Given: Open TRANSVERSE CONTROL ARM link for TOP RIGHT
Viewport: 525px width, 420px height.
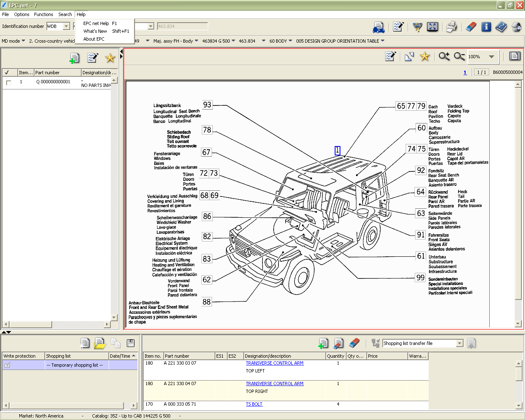Looking at the screenshot, I should [274, 383].
